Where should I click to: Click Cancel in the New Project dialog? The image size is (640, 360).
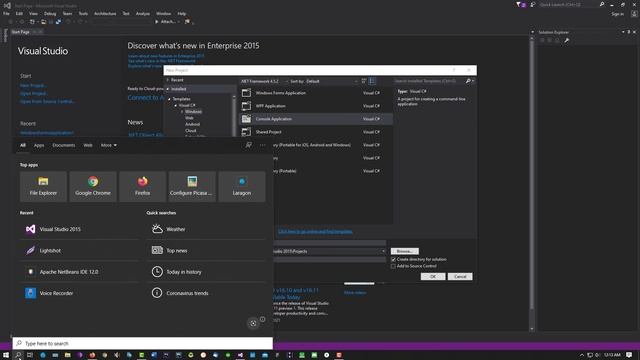(460, 276)
